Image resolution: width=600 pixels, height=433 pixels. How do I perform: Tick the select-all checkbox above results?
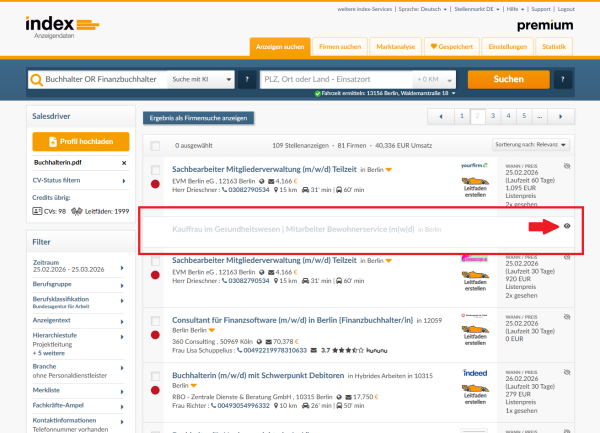point(155,146)
